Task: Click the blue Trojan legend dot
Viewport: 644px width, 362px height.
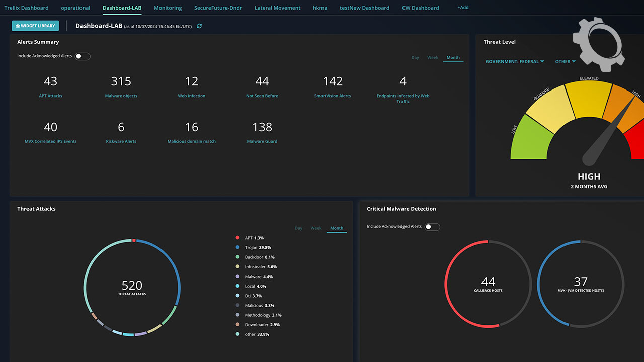Action: pyautogui.click(x=237, y=247)
